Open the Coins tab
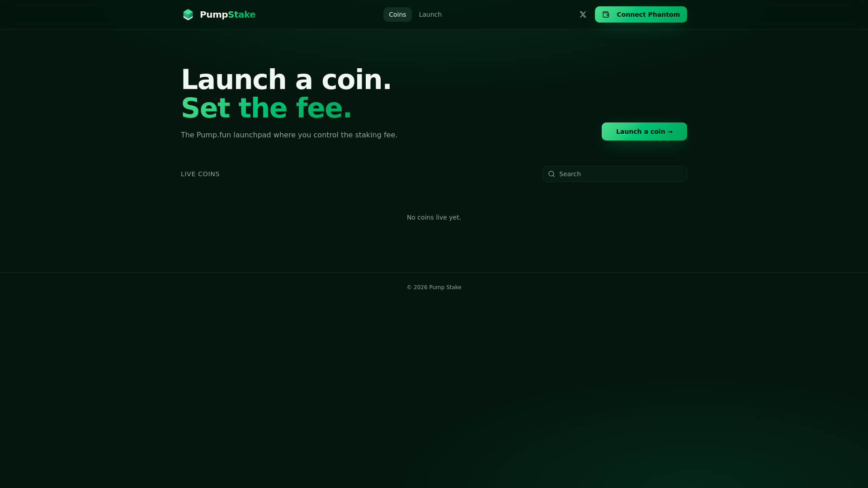 (x=397, y=14)
